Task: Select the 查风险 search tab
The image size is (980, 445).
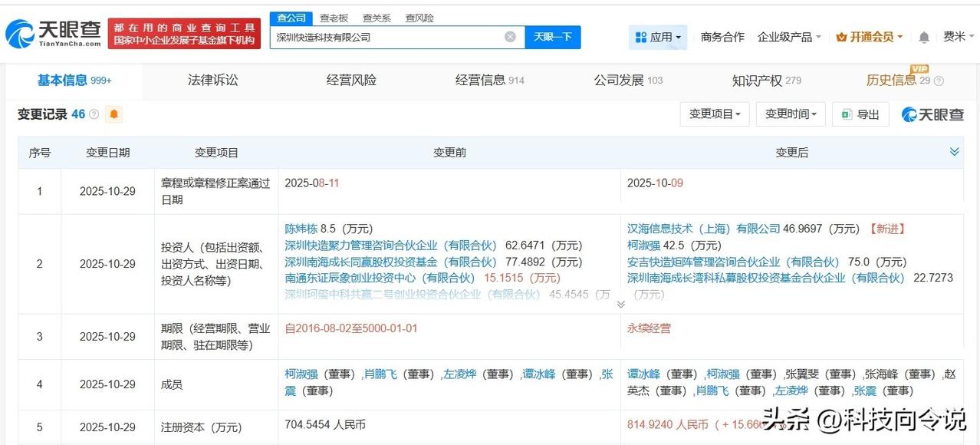Action: [419, 18]
